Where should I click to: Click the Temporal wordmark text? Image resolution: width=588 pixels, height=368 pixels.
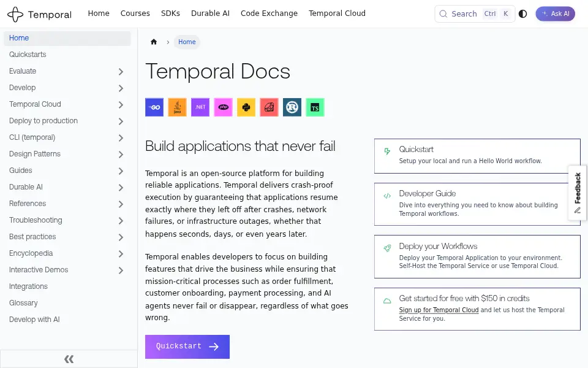[x=50, y=15]
